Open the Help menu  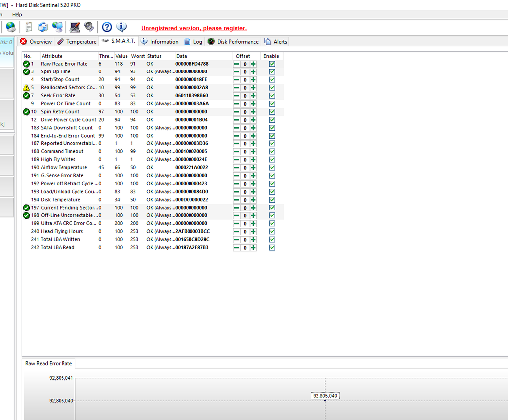coord(17,14)
